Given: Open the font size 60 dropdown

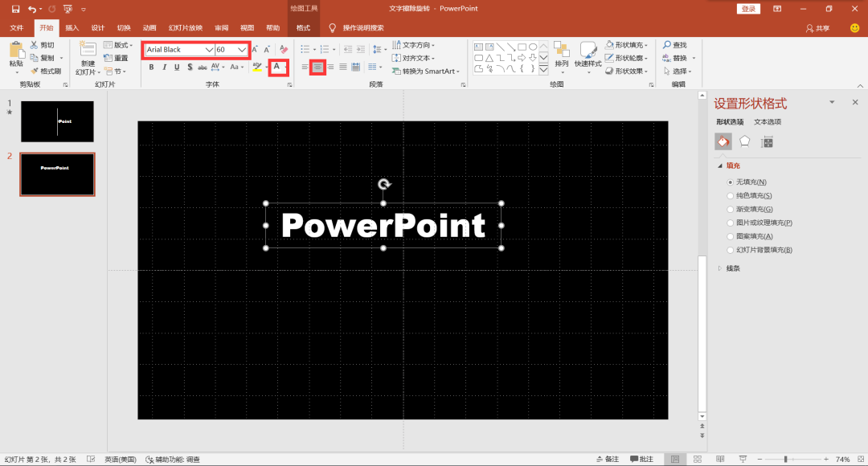Looking at the screenshot, I should [241, 50].
